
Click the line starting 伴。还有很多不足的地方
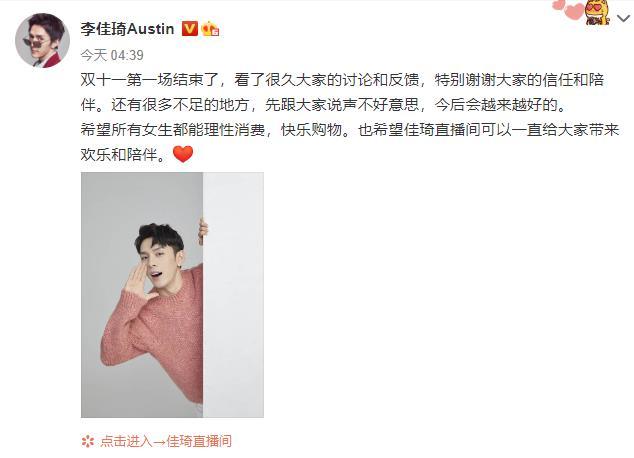tap(325, 105)
